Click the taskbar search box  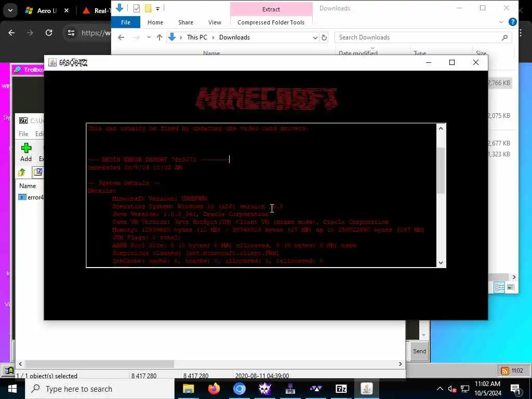100,389
